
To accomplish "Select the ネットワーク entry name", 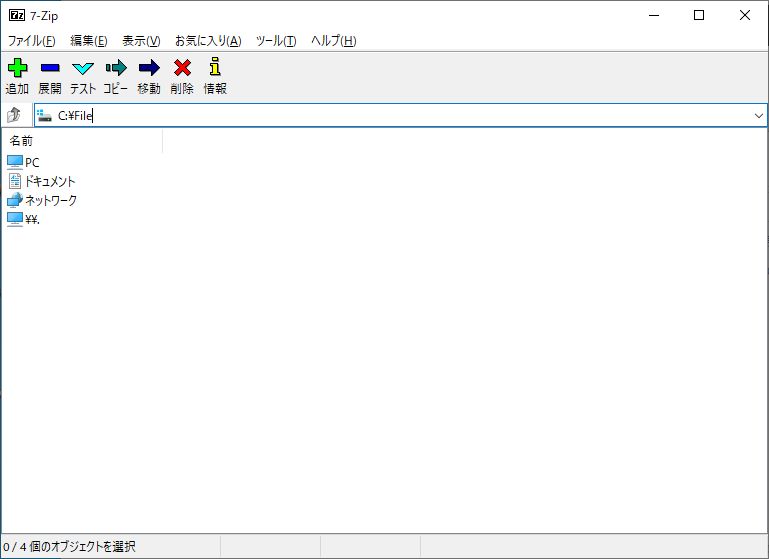I will [x=51, y=201].
